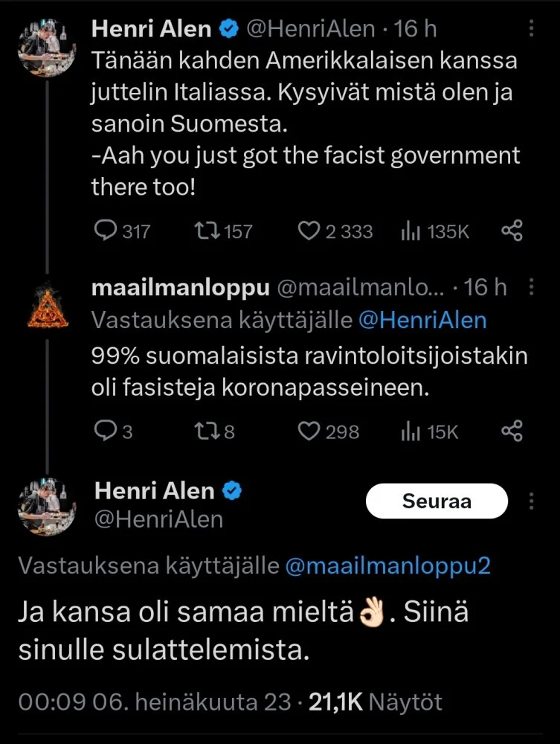The image size is (560, 744).
Task: Open the reply icon on Henri Alen's tweet
Action: pyautogui.click(x=105, y=231)
